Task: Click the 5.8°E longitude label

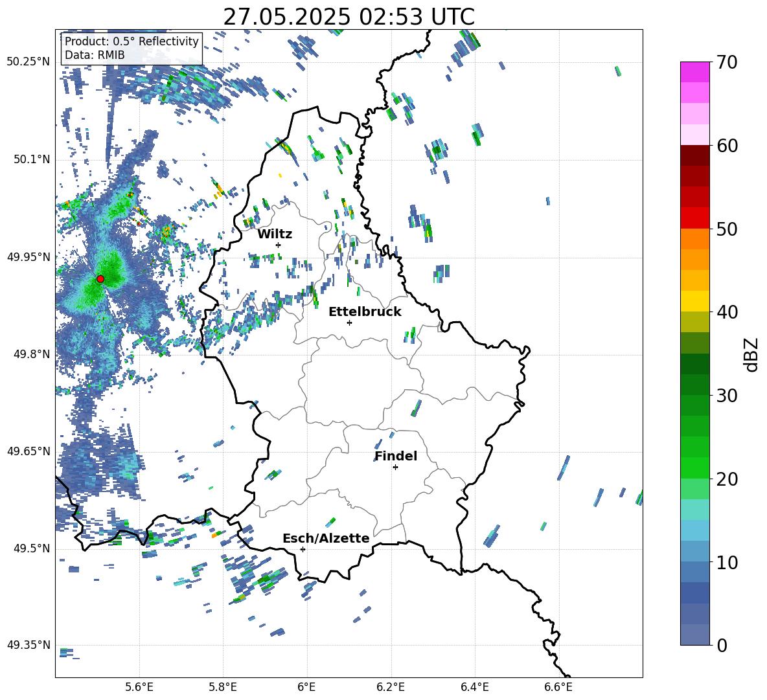Action: (223, 687)
